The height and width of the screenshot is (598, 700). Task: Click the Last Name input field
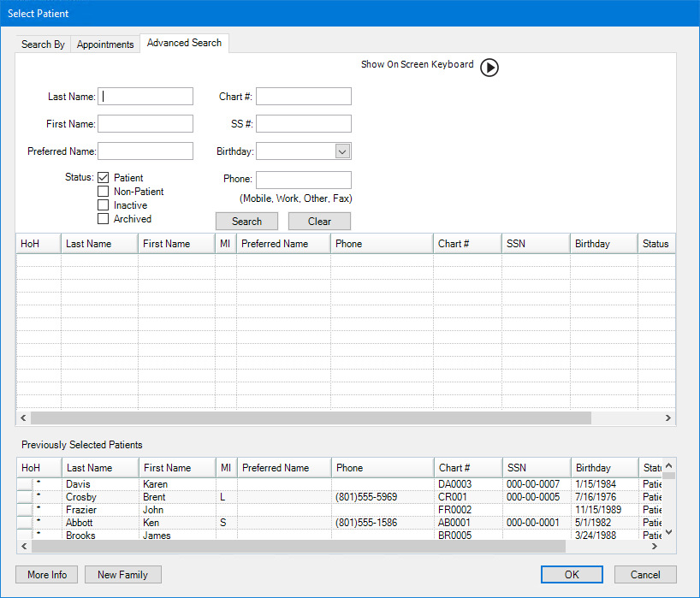(x=145, y=96)
